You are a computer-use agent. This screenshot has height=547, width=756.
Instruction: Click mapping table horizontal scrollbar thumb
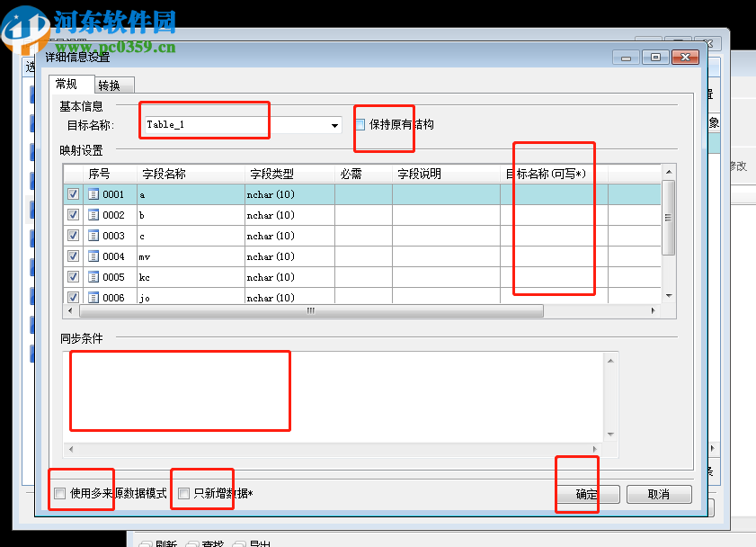pyautogui.click(x=311, y=310)
